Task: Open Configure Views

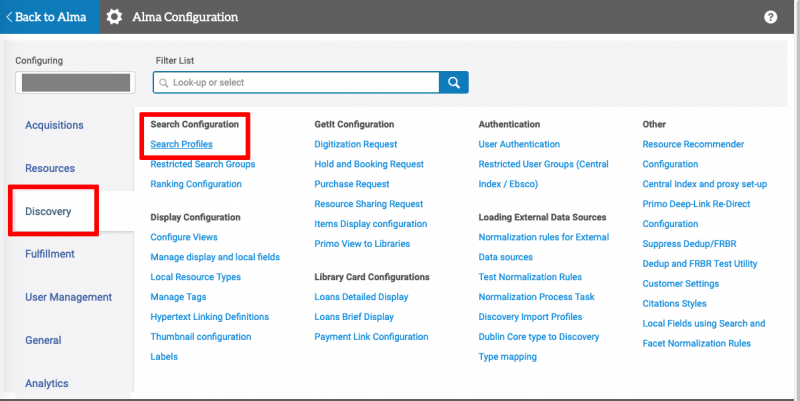Action: [x=184, y=237]
